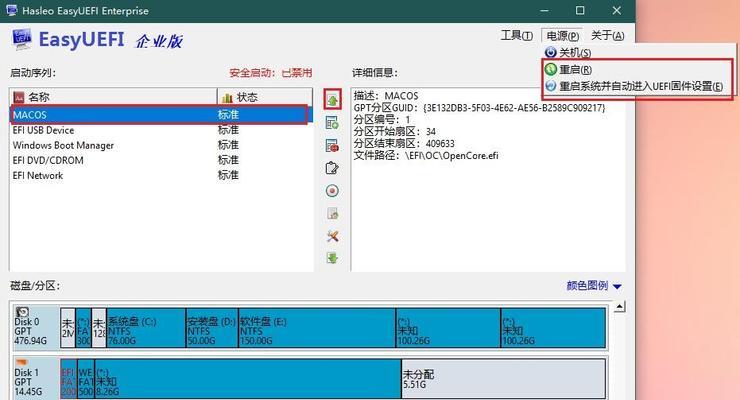This screenshot has height=400, width=740.
Task: Click the Disk 0 hard drive icon
Action: point(22,312)
